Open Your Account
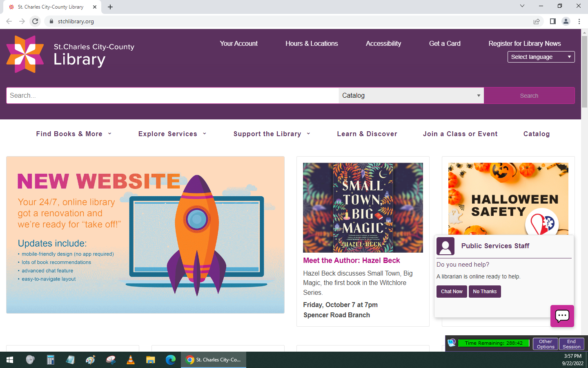Screen dimensions: 588x368 click(x=239, y=43)
